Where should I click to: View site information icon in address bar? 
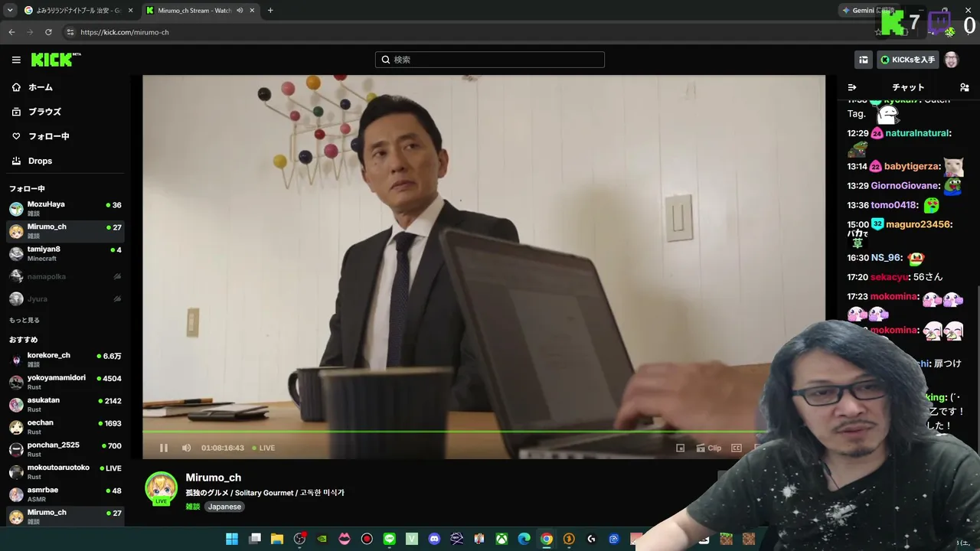click(70, 32)
